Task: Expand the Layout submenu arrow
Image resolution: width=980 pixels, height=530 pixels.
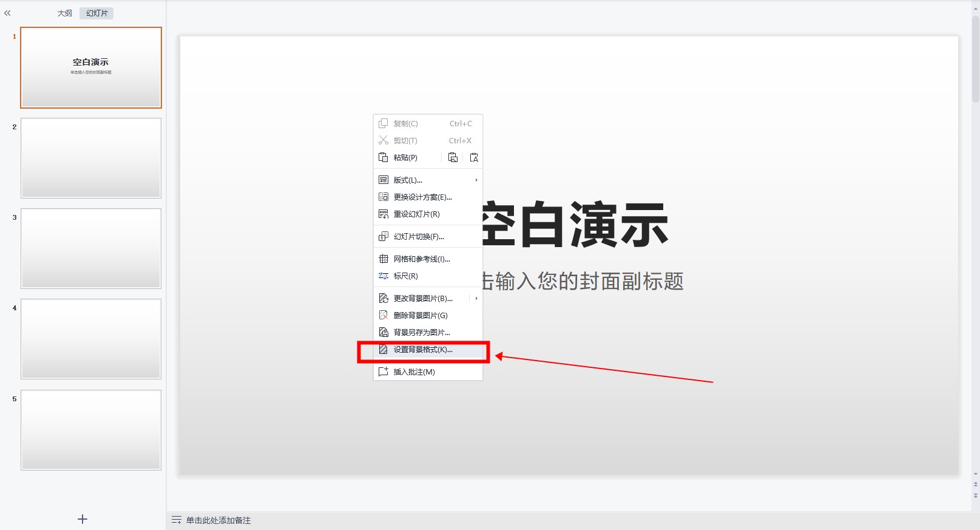Action: pyautogui.click(x=476, y=180)
